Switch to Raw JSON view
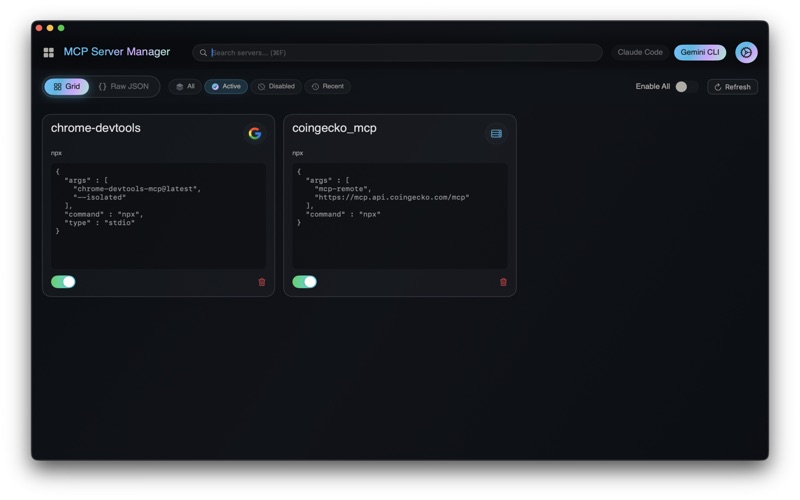This screenshot has width=800, height=500. [123, 87]
